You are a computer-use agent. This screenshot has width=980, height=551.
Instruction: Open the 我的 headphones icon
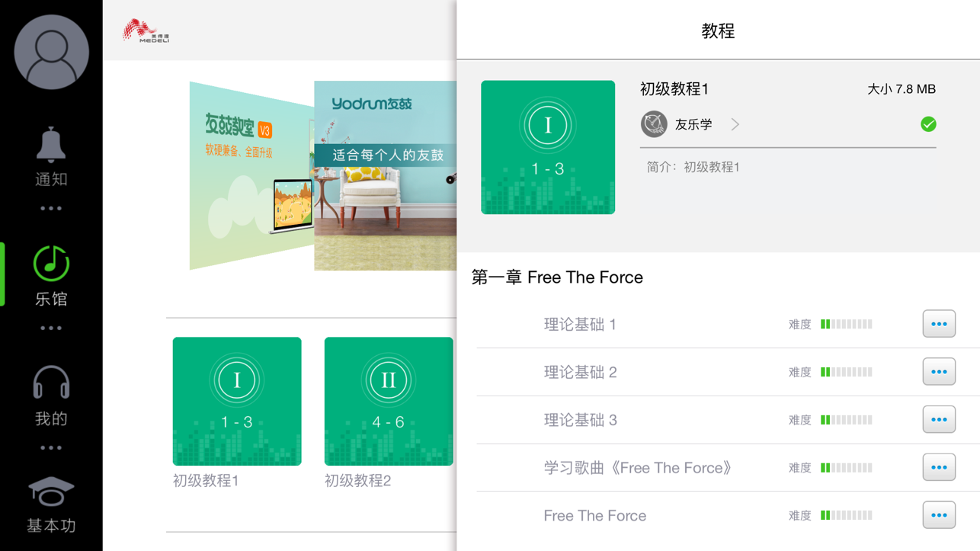(51, 383)
